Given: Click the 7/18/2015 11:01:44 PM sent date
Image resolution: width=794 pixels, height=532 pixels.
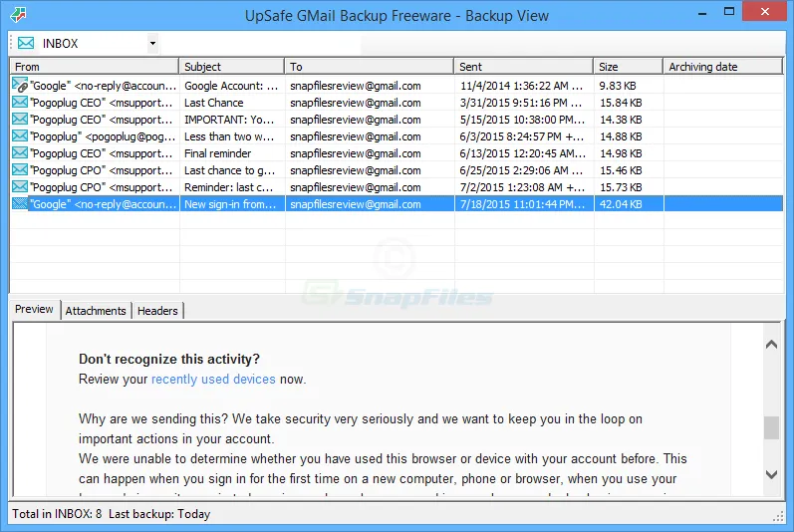Looking at the screenshot, I should 522,204.
